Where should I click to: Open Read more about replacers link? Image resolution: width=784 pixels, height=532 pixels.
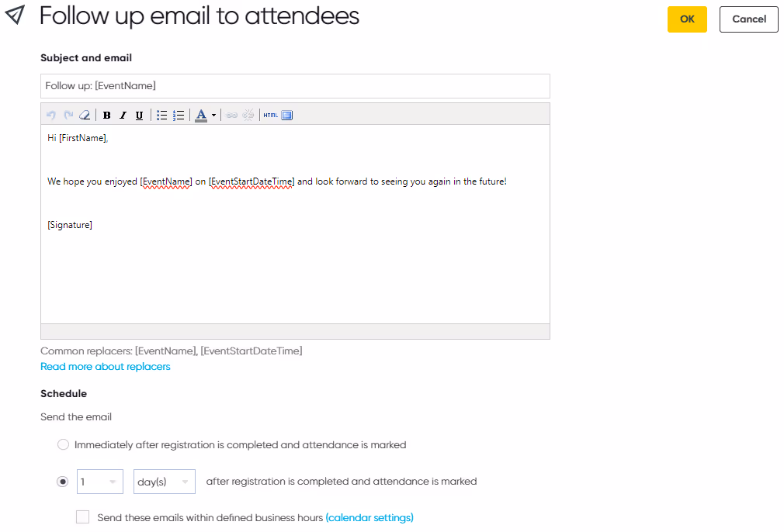coord(105,366)
